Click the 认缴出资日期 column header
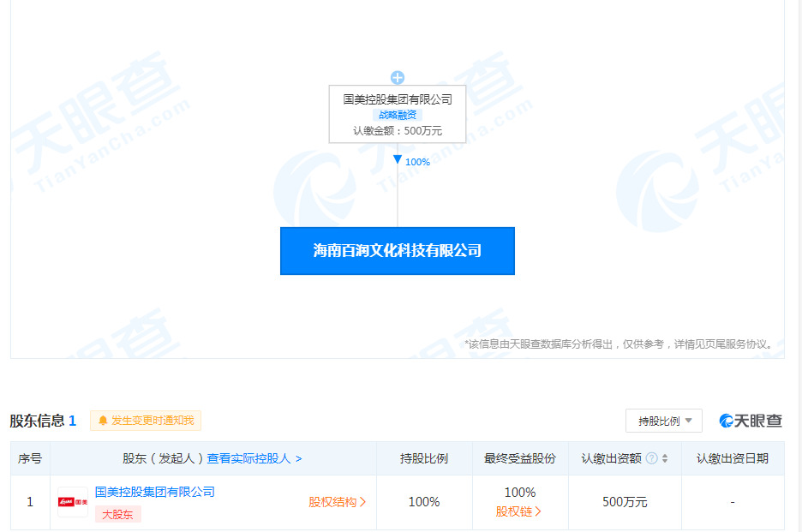This screenshot has width=802, height=532. pyautogui.click(x=733, y=458)
